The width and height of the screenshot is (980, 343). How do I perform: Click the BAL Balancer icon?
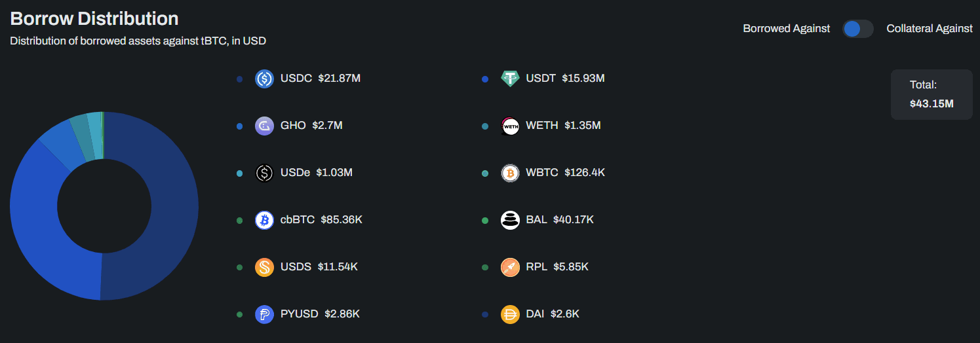click(510, 220)
